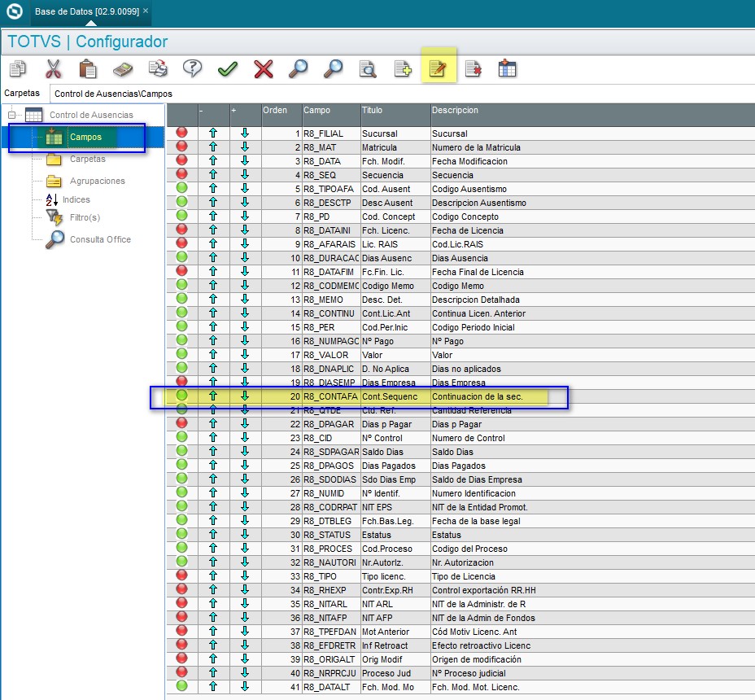Click the path field Control de Ausencias\Campos
This screenshot has height=700, width=755.
(x=402, y=94)
